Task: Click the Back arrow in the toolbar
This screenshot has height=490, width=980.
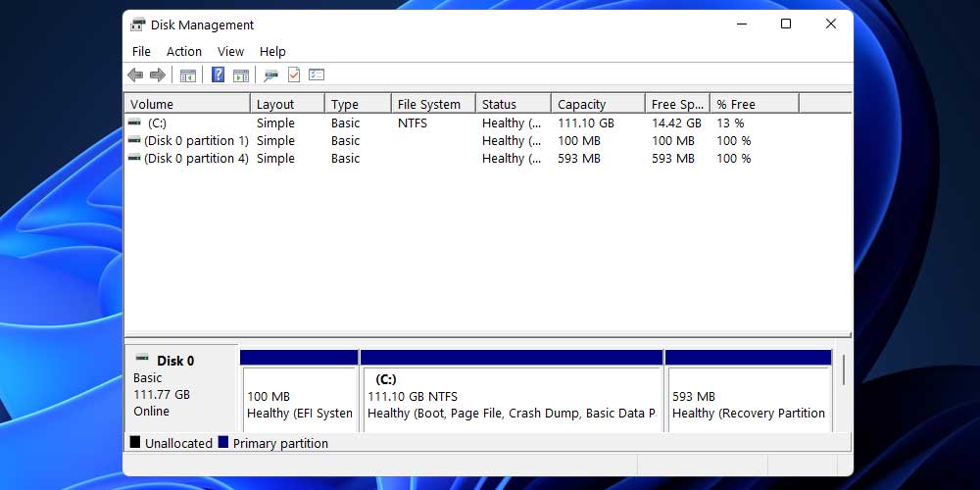Action: pos(135,75)
